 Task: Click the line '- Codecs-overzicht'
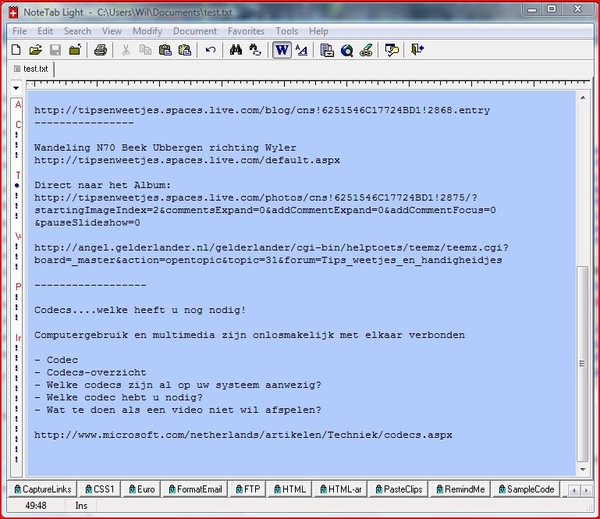90,372
